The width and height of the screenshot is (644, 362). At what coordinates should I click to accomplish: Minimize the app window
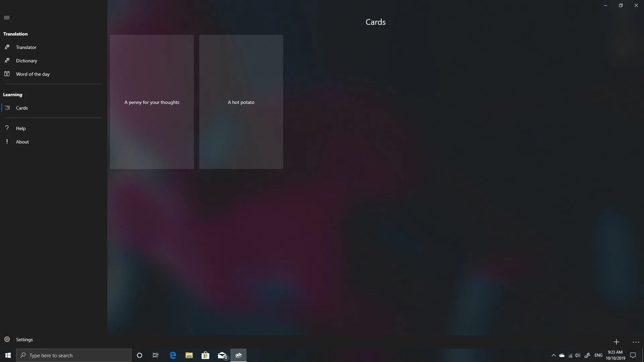pyautogui.click(x=605, y=5)
